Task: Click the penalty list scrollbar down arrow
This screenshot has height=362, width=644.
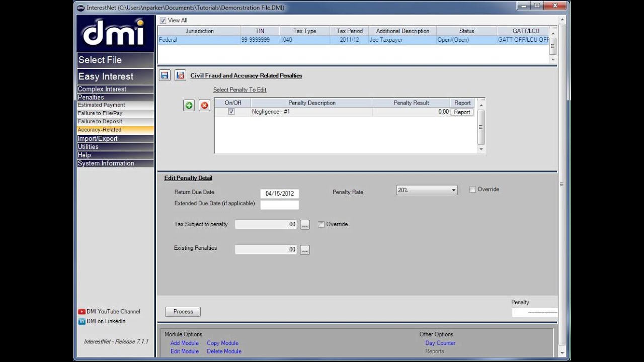Action: coord(481,149)
